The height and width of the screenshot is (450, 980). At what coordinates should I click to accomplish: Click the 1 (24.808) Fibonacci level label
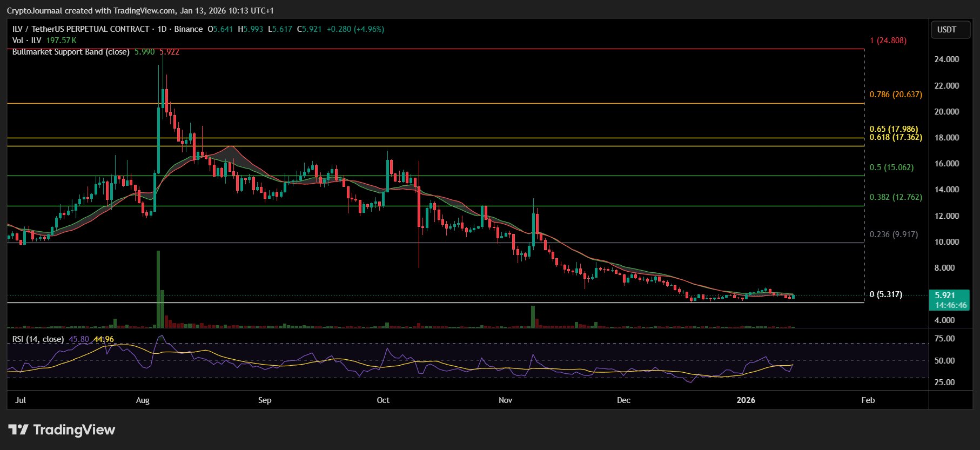pos(888,41)
